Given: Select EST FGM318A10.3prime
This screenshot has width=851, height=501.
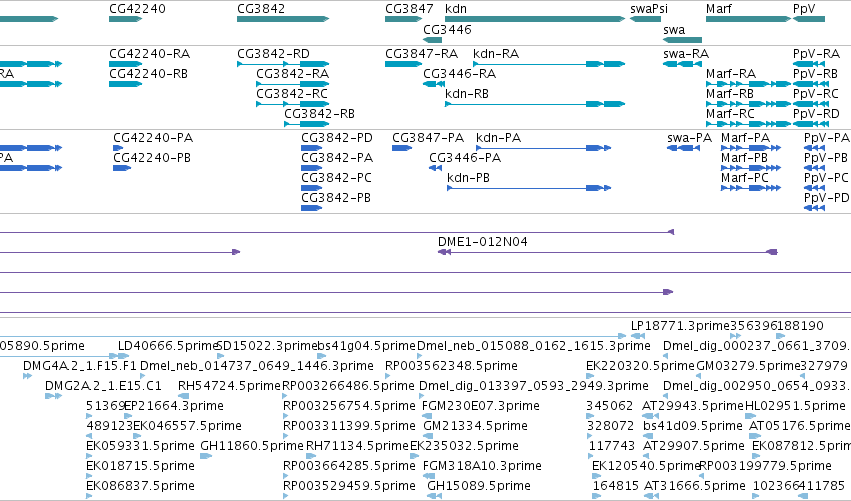Looking at the screenshot, I should click(482, 466).
